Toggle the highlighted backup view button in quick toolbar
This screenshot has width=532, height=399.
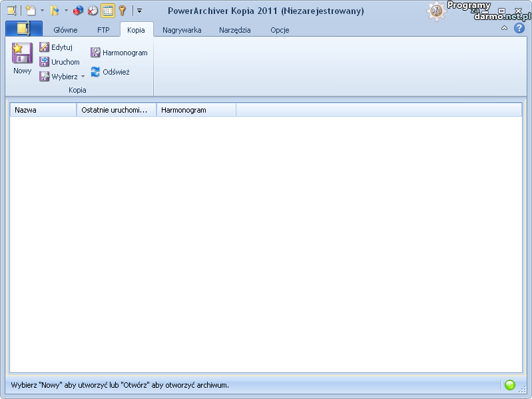pyautogui.click(x=108, y=11)
